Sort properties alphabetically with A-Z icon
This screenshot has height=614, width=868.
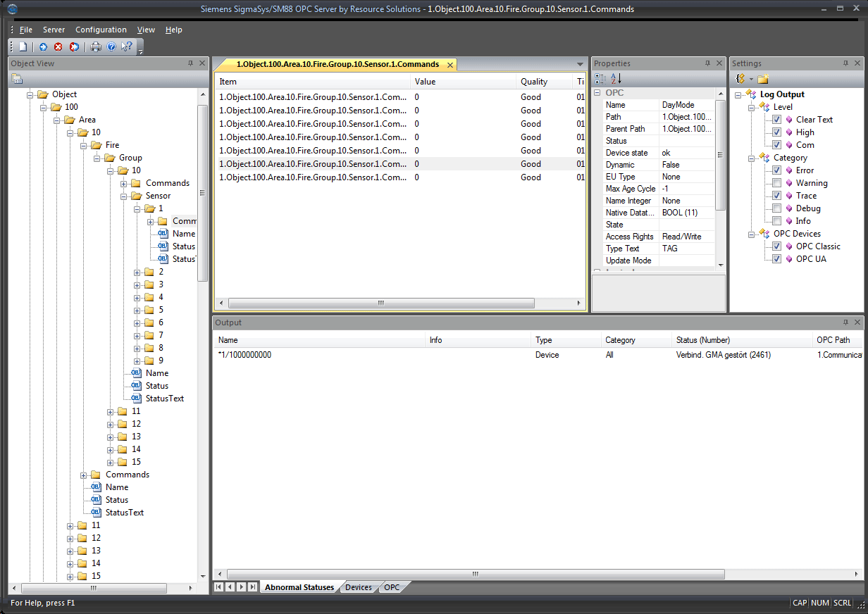pos(616,79)
